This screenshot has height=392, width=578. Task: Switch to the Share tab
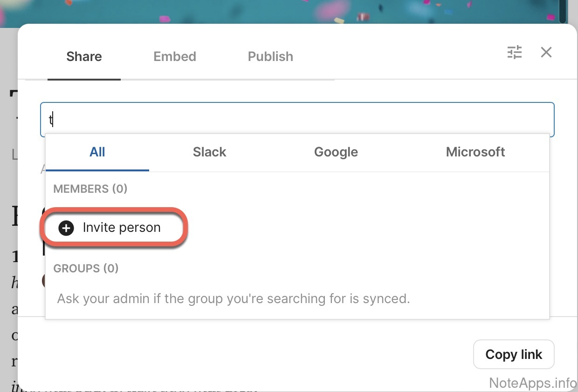[x=84, y=57]
